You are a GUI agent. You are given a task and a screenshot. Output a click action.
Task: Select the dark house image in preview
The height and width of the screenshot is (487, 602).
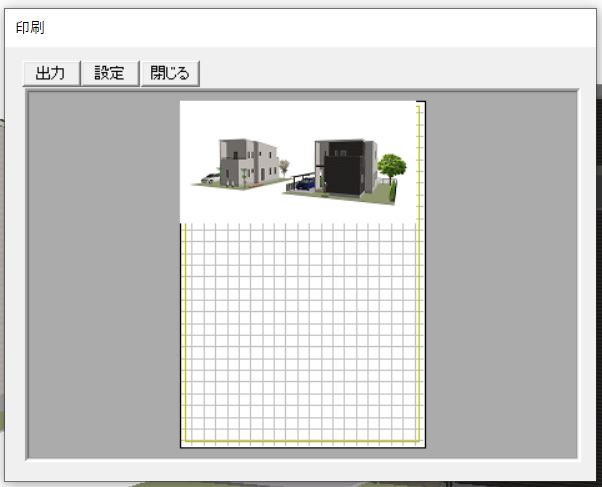tap(345, 172)
